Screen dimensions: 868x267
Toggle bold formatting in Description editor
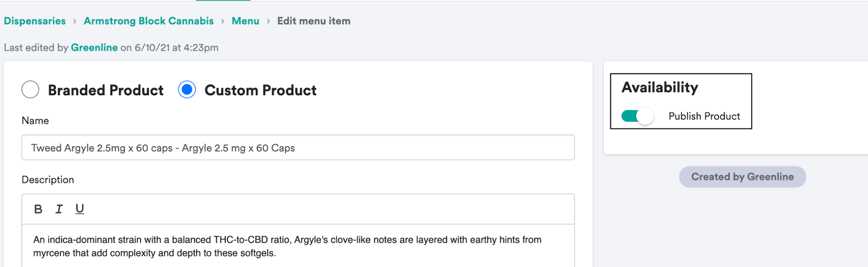pos(38,209)
